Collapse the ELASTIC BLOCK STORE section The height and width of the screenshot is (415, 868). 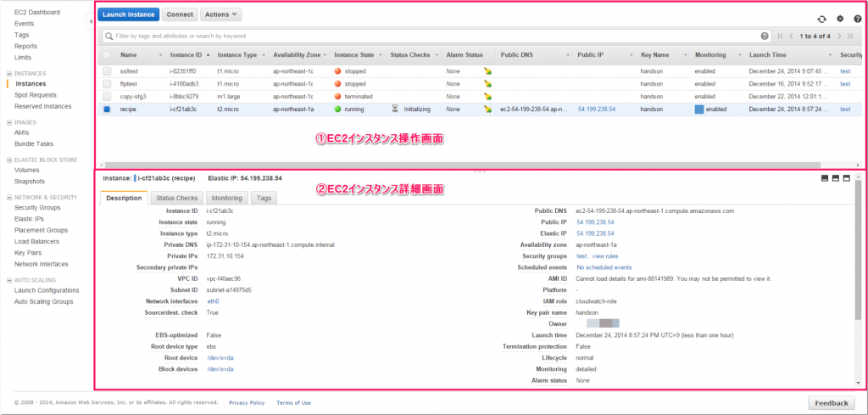tap(8, 160)
